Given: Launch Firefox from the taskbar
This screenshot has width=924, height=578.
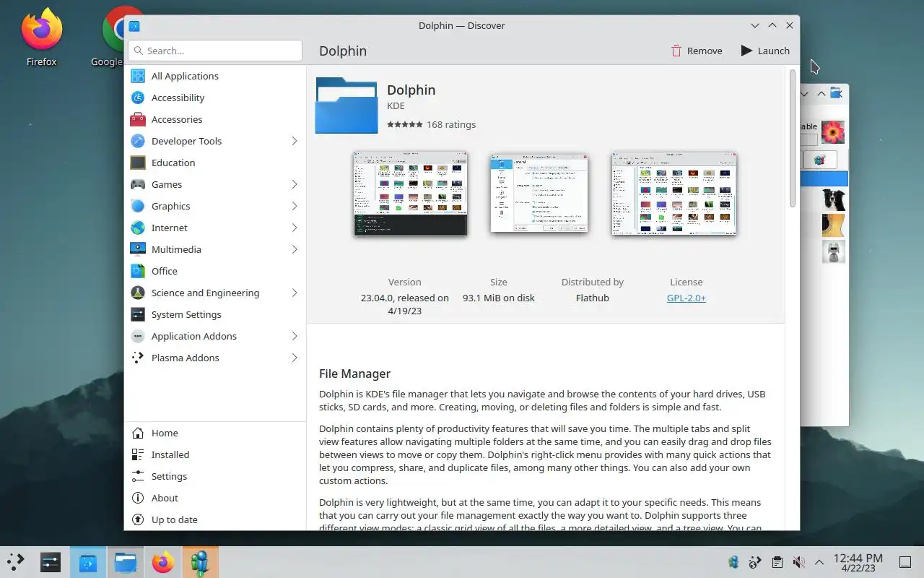Looking at the screenshot, I should 163,562.
